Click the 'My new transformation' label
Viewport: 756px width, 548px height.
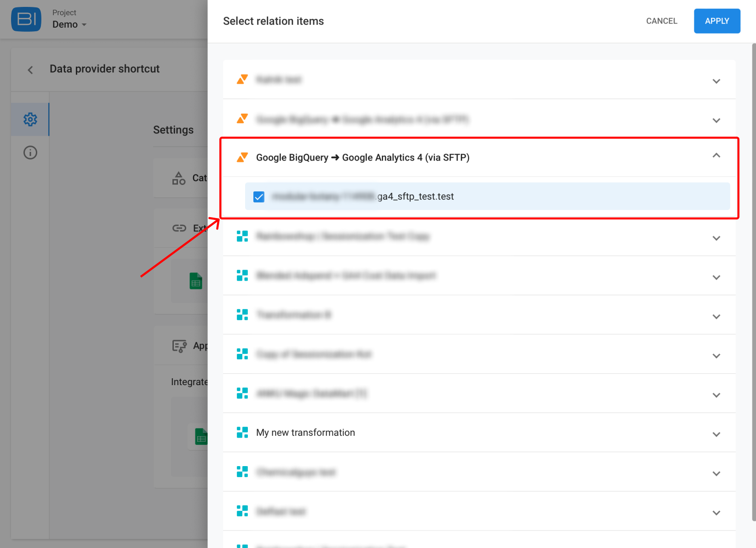pos(305,433)
